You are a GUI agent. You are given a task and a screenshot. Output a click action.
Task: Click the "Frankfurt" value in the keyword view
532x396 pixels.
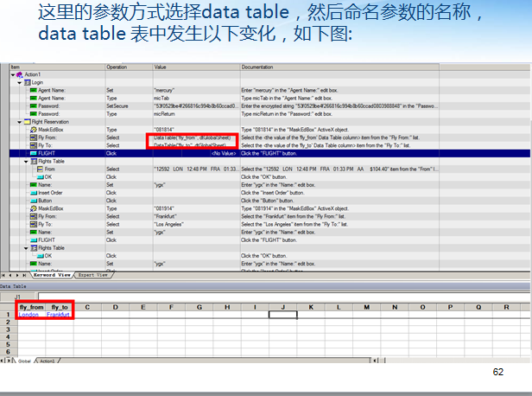click(196, 216)
